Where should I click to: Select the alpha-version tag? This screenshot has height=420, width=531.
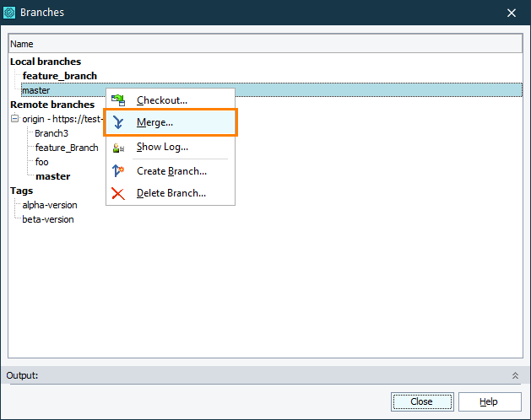[x=50, y=205]
